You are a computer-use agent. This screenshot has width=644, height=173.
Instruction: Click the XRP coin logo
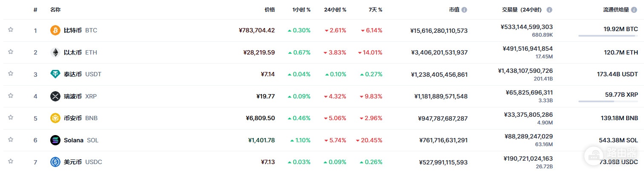[55, 96]
